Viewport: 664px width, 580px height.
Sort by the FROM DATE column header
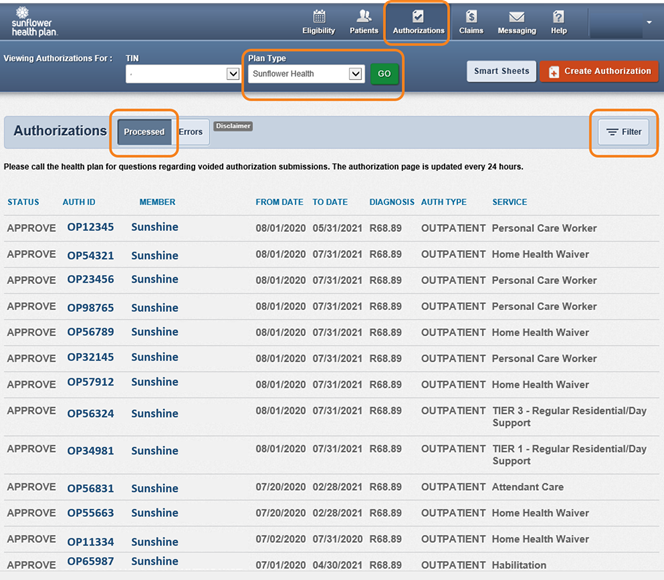point(279,202)
